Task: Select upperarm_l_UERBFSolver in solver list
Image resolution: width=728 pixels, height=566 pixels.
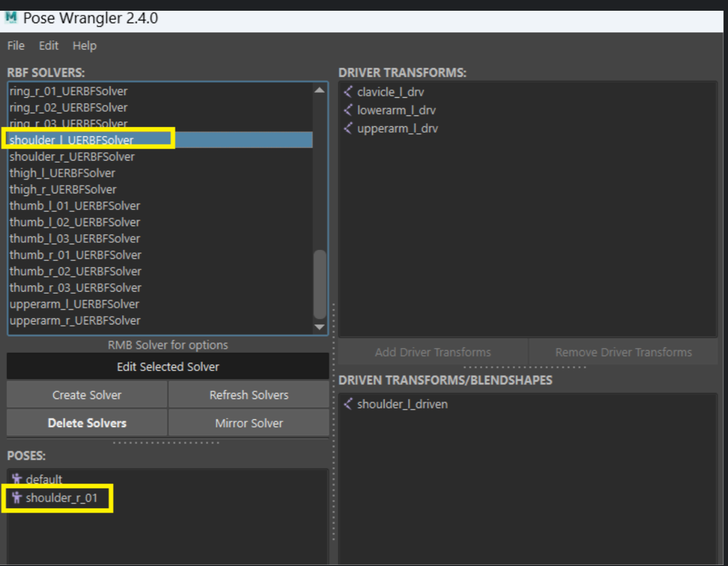Action: 160,304
